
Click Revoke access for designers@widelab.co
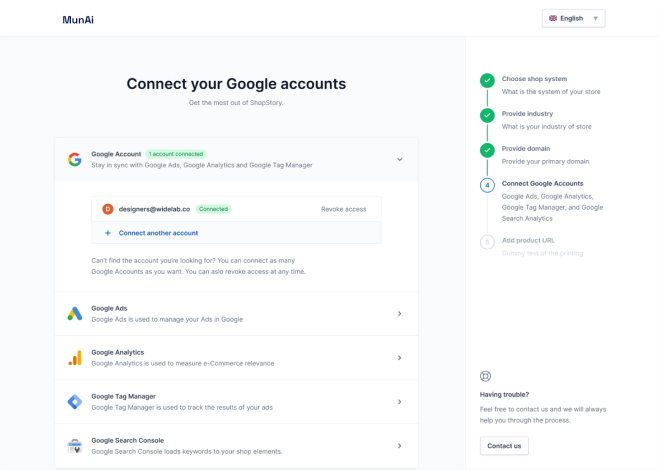(x=343, y=209)
